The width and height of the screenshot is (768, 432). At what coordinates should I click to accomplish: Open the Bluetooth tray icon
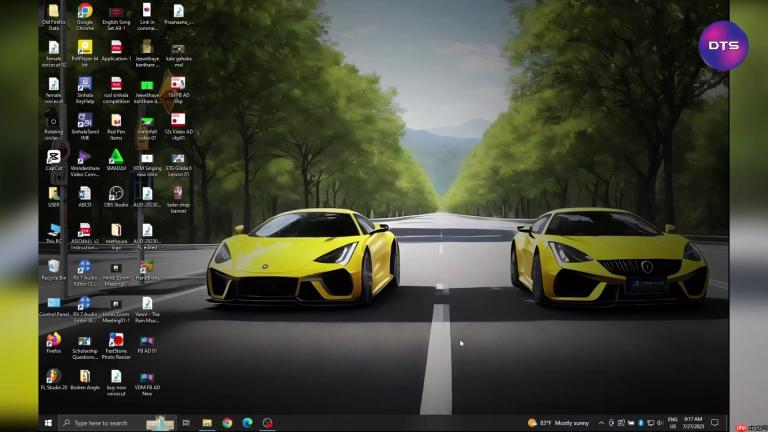(x=640, y=423)
